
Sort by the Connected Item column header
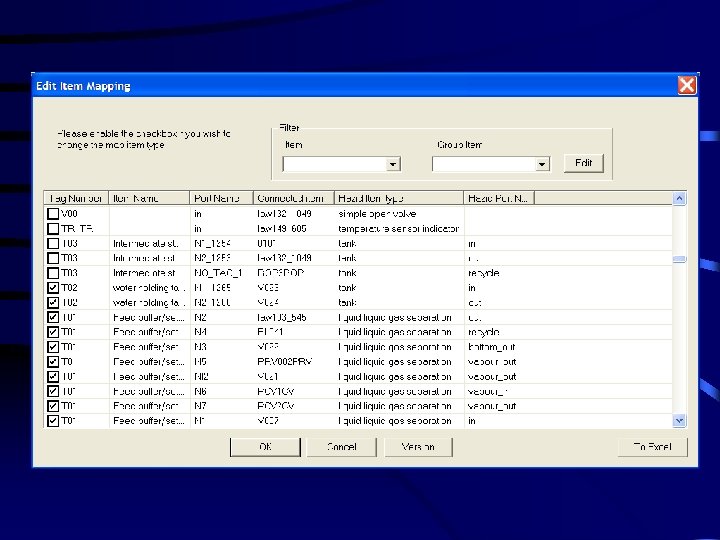click(x=293, y=198)
